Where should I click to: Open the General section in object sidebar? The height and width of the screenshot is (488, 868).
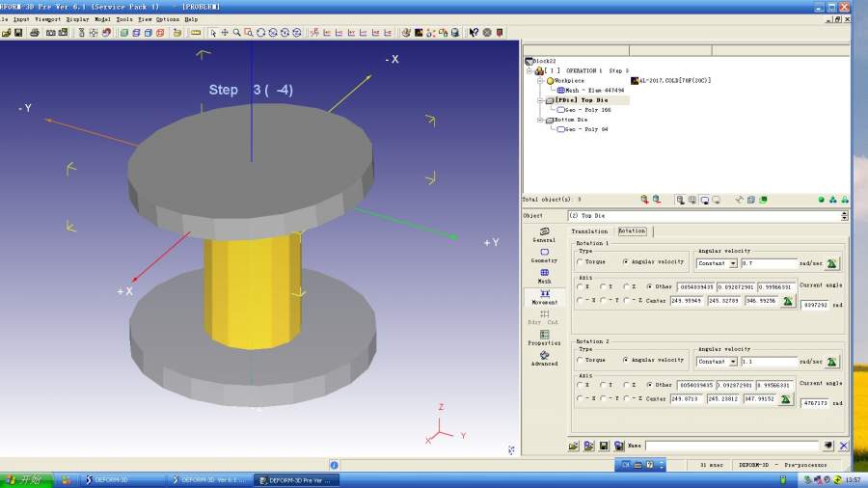544,234
